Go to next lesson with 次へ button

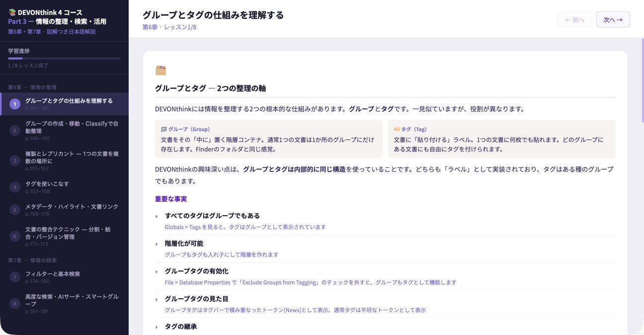(x=613, y=19)
